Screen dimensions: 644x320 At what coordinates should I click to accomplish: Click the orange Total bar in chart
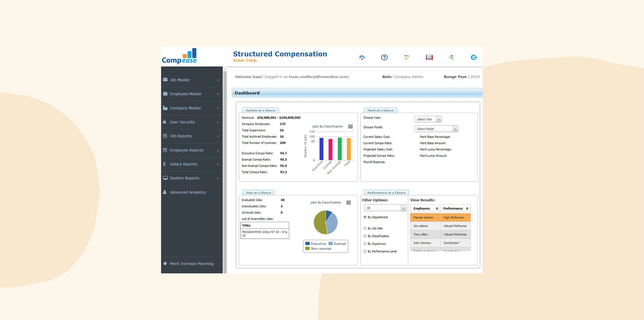[349, 149]
